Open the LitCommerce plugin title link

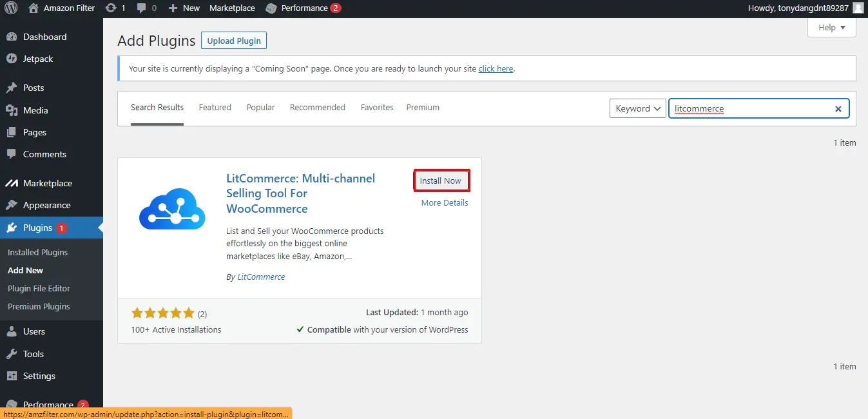point(300,193)
